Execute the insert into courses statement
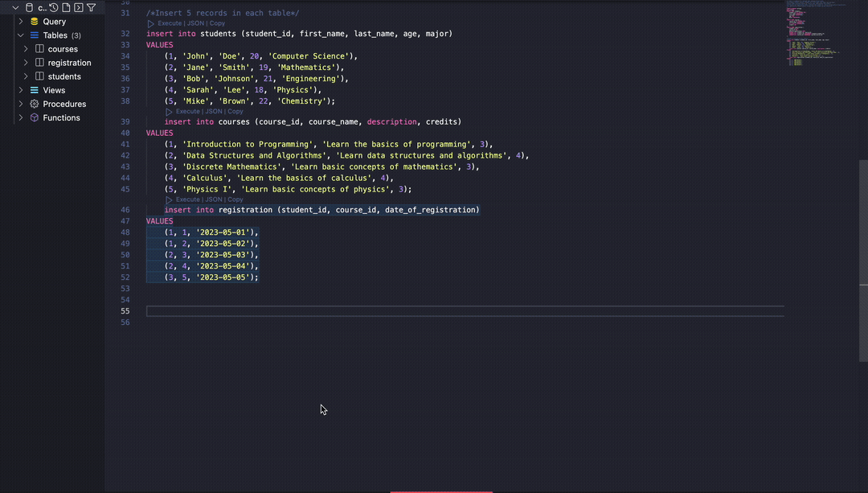This screenshot has height=493, width=868. pos(187,111)
